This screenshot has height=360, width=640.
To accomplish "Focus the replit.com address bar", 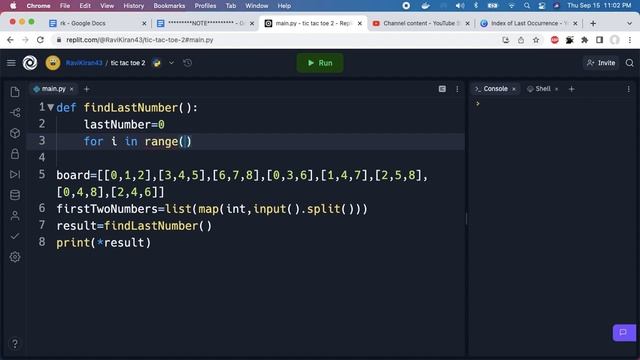I will (278, 40).
